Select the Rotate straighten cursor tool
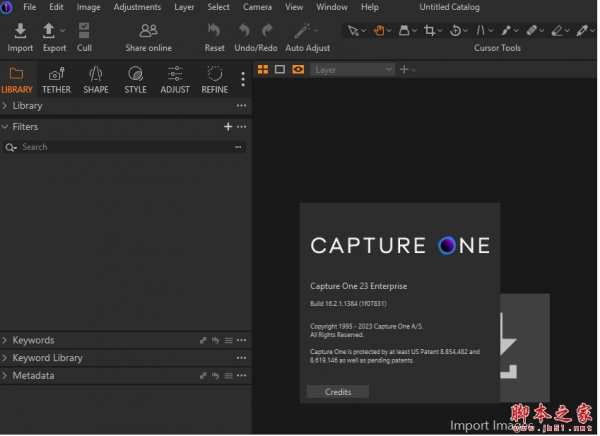The width and height of the screenshot is (600, 436). tap(455, 30)
